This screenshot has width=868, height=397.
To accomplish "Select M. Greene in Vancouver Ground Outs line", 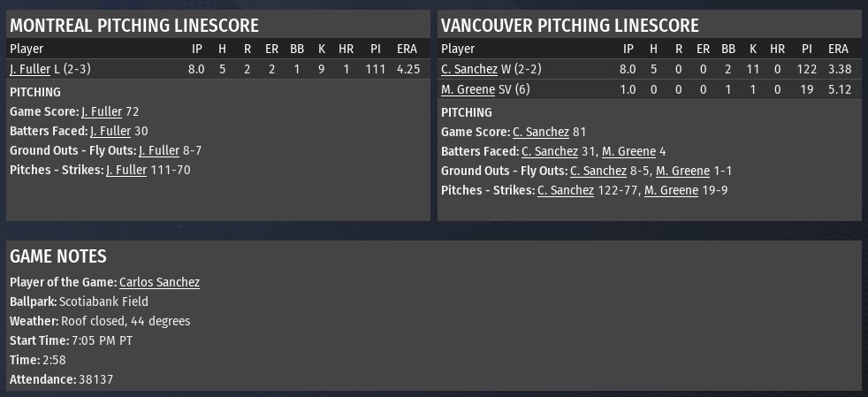I will [682, 171].
